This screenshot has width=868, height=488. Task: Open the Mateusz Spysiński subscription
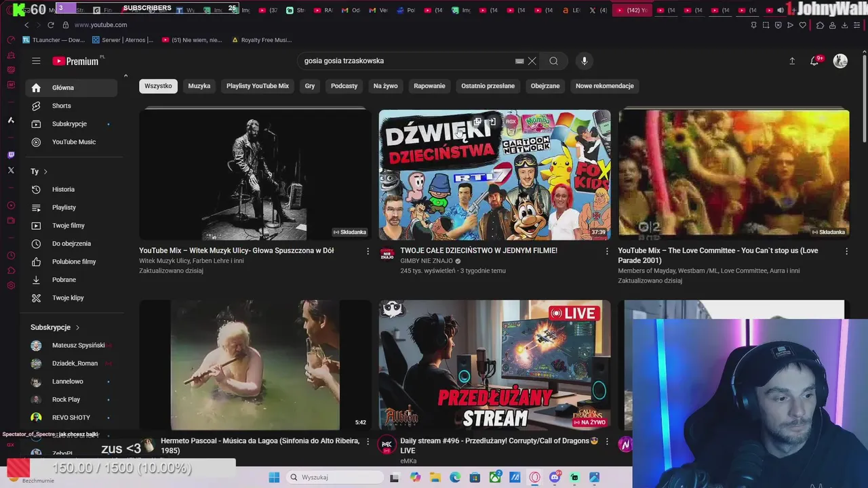(x=72, y=345)
